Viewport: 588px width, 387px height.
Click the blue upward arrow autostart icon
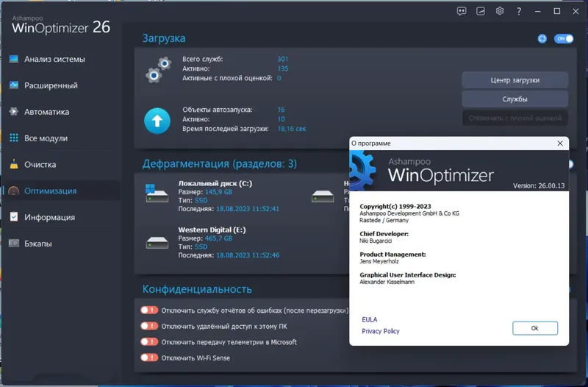[x=157, y=121]
